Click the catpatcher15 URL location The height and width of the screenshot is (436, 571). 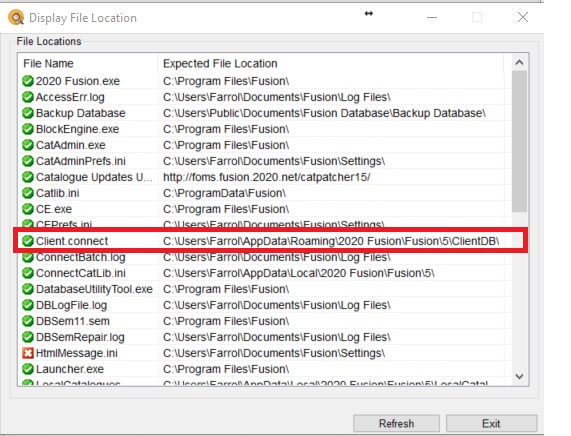pos(267,177)
